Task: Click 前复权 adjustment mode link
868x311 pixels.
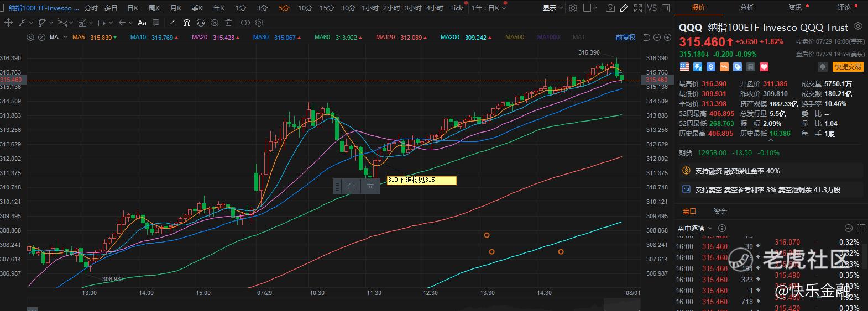Action: (x=625, y=37)
